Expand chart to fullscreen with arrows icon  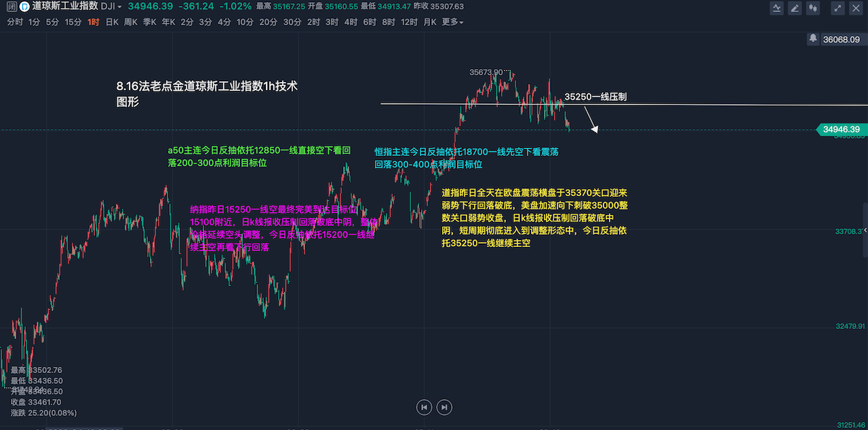click(x=838, y=9)
